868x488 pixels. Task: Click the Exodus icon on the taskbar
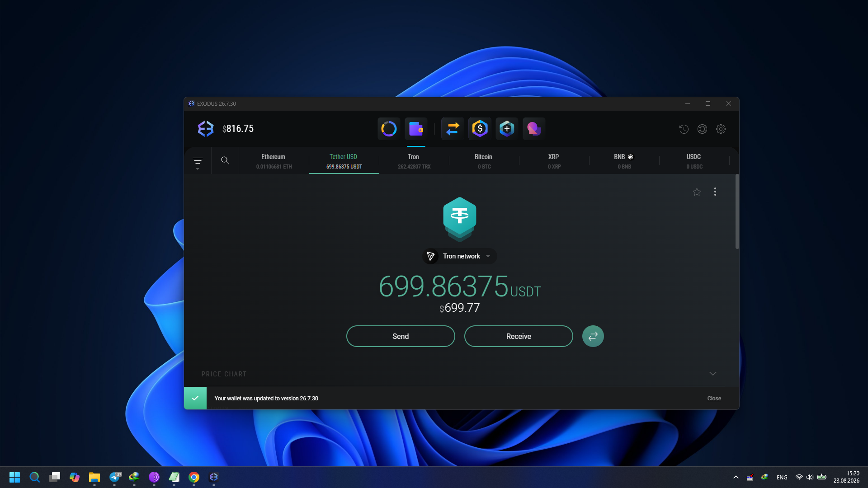point(214,477)
